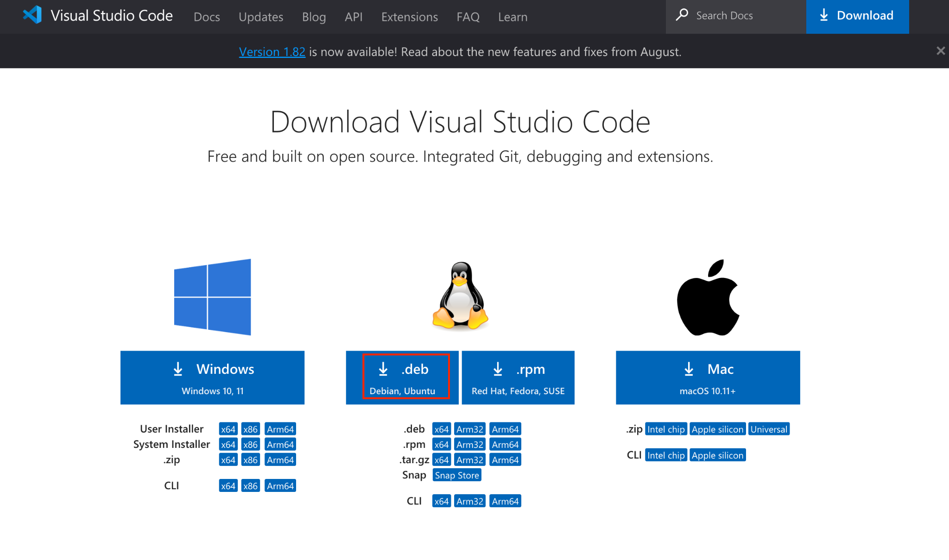Choose the Linux .rpm x64 link
The width and height of the screenshot is (949, 560).
coord(442,444)
